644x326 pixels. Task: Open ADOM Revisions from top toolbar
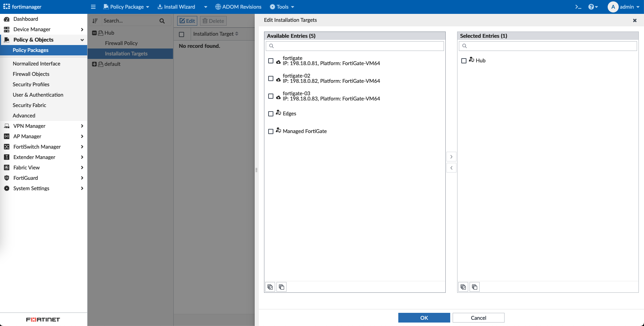tap(238, 7)
